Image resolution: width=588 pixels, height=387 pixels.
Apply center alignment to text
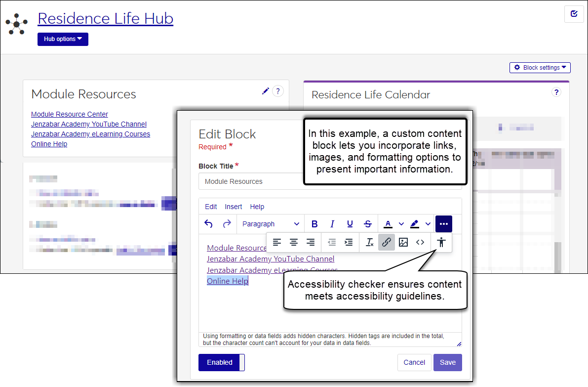294,242
